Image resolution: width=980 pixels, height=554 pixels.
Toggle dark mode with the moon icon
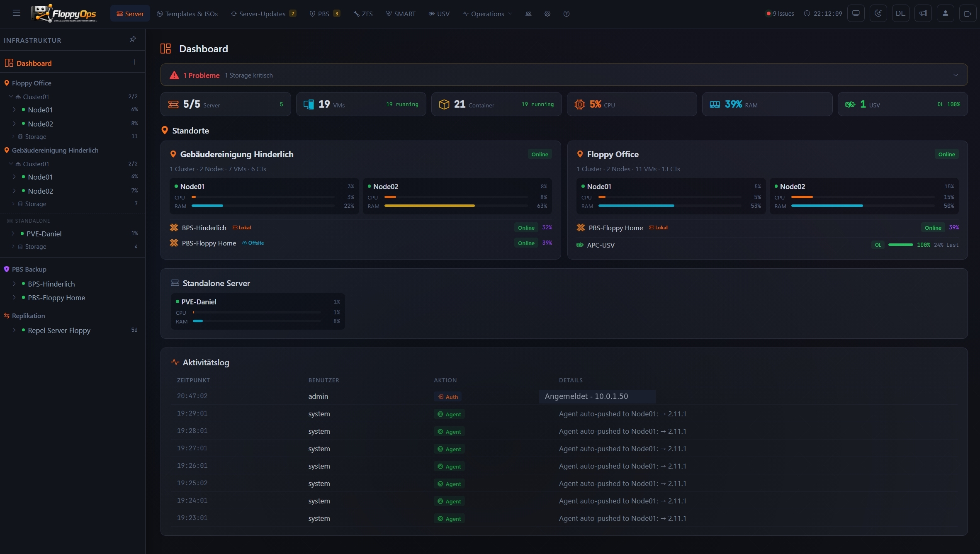pyautogui.click(x=879, y=13)
